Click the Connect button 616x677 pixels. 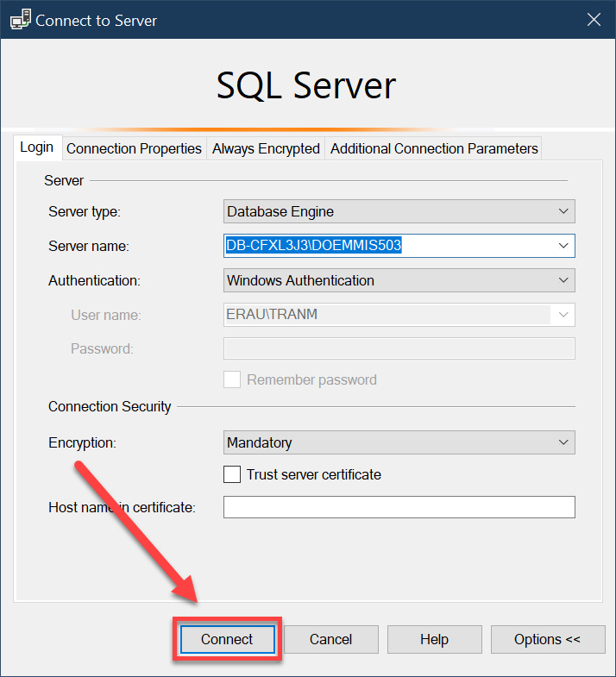tap(228, 639)
